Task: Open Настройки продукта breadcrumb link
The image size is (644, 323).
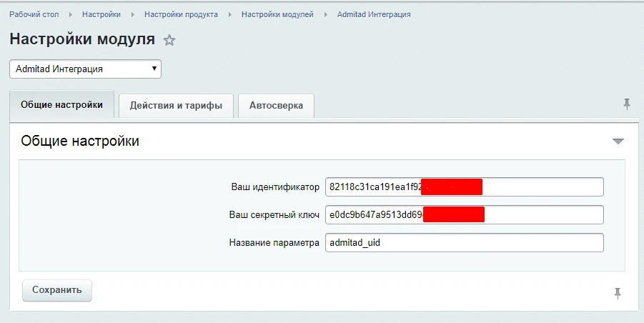Action: pos(181,14)
